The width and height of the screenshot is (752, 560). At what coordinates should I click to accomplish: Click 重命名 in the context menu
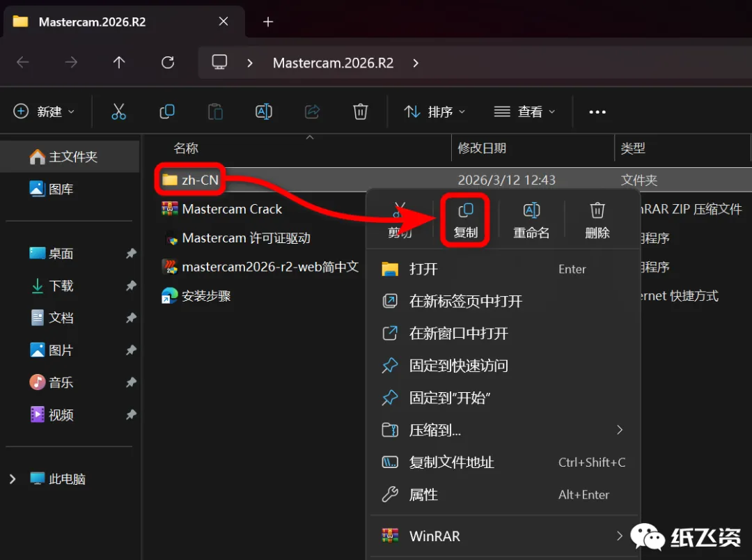(x=531, y=220)
